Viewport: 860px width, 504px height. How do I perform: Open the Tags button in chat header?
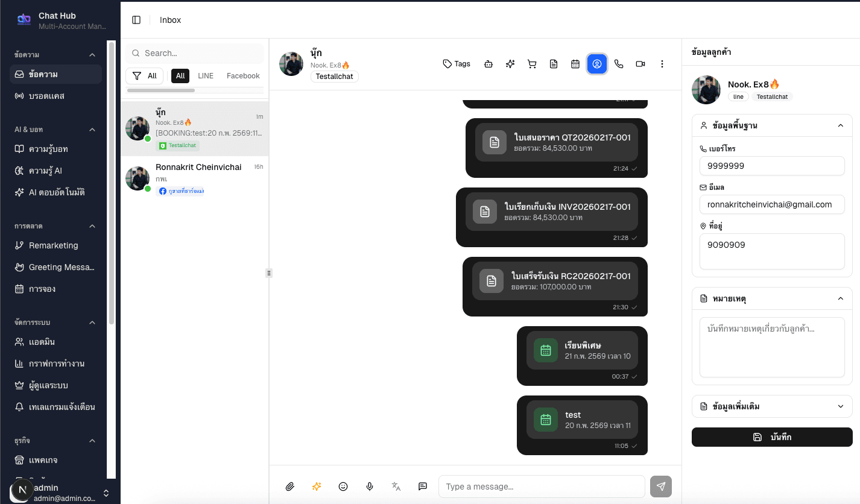click(x=457, y=64)
